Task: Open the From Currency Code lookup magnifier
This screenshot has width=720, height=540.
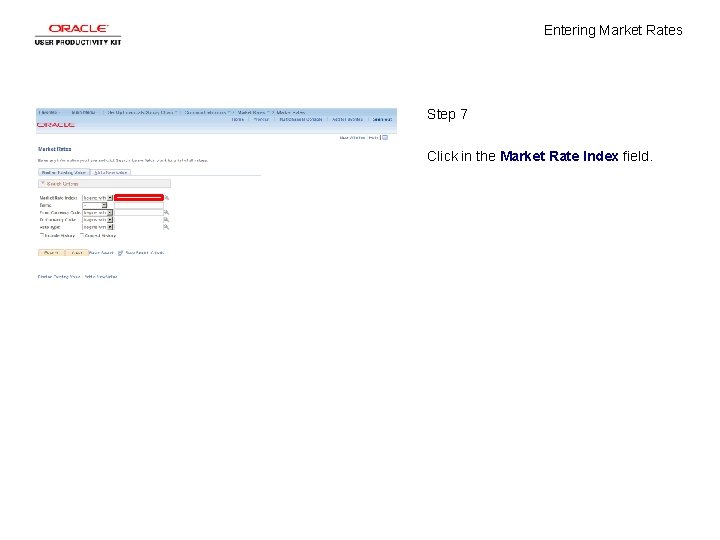Action: pos(166,213)
